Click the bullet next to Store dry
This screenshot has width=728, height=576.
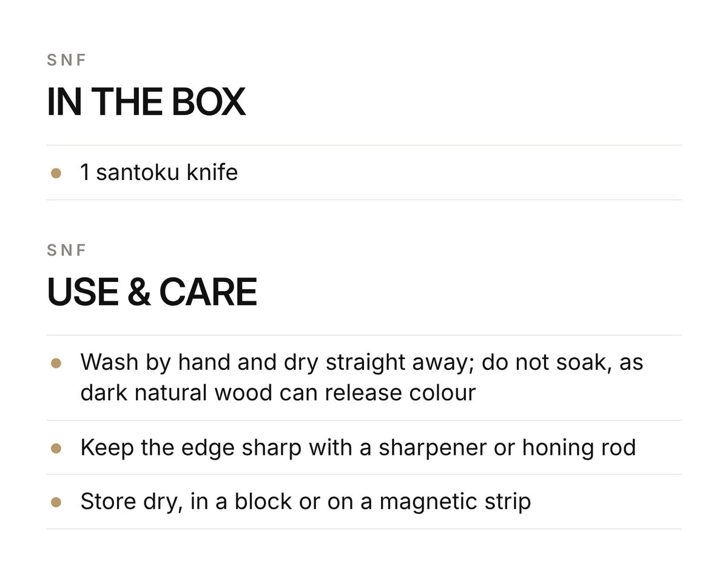click(56, 502)
